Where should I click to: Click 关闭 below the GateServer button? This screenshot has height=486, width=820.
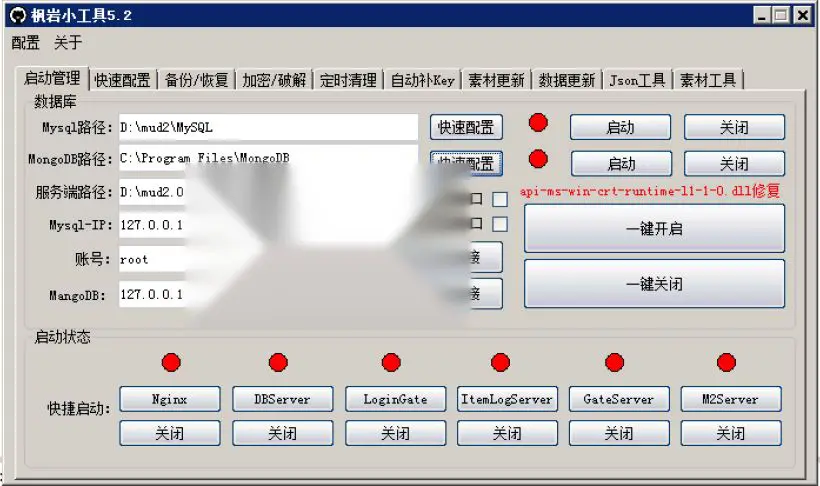click(x=619, y=433)
